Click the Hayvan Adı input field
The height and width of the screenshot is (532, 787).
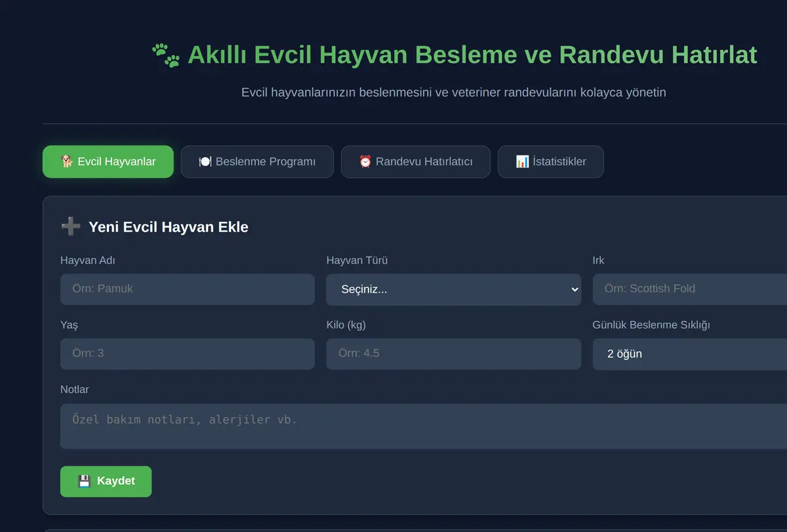pyautogui.click(x=188, y=289)
